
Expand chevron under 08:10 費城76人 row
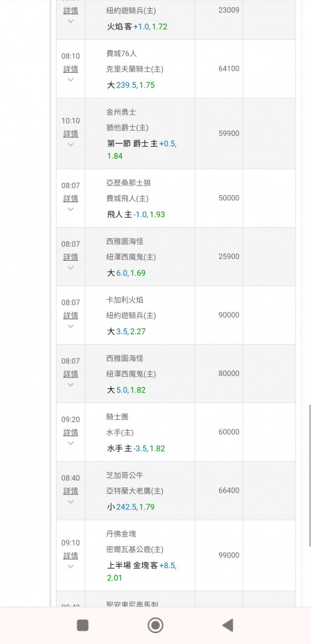71,80
